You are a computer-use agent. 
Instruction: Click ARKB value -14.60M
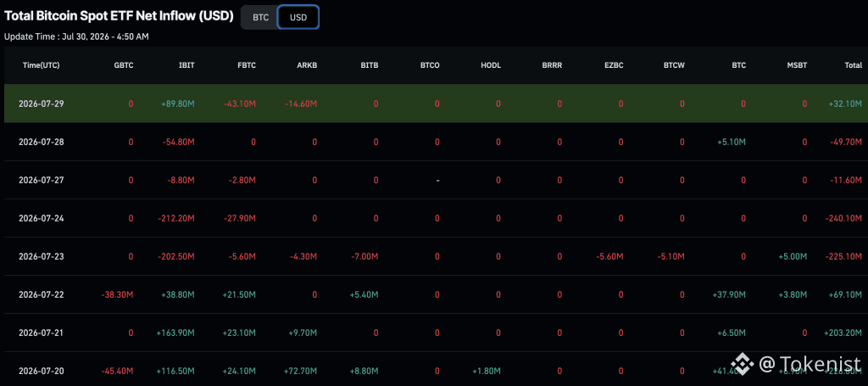point(303,103)
